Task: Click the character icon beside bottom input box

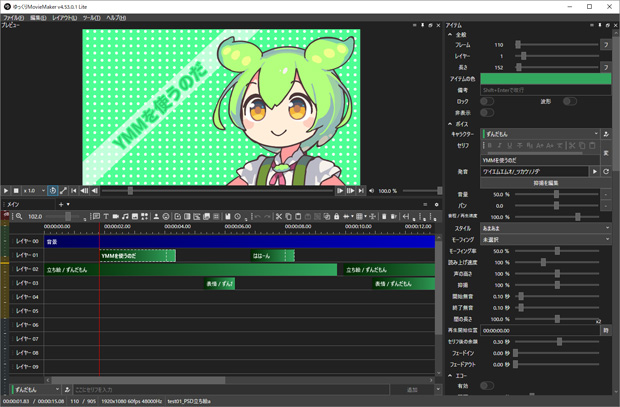Action: [67, 390]
